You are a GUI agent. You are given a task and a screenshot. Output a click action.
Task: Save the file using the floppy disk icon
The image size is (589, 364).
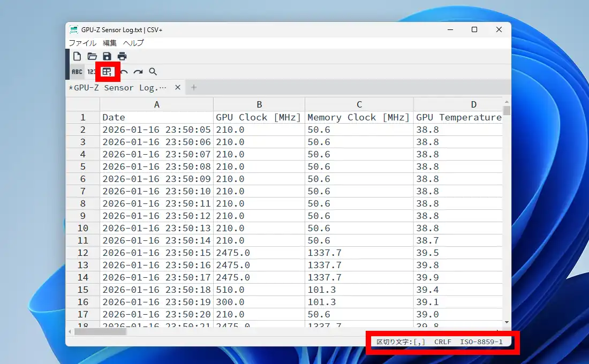pyautogui.click(x=107, y=56)
